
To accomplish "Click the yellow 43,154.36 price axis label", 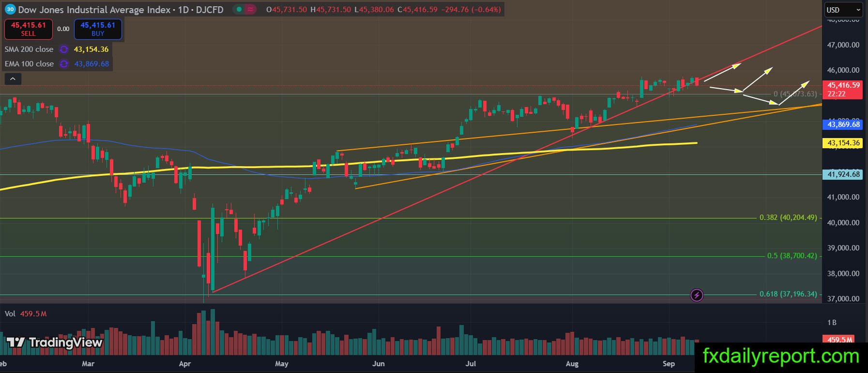I will tap(843, 143).
